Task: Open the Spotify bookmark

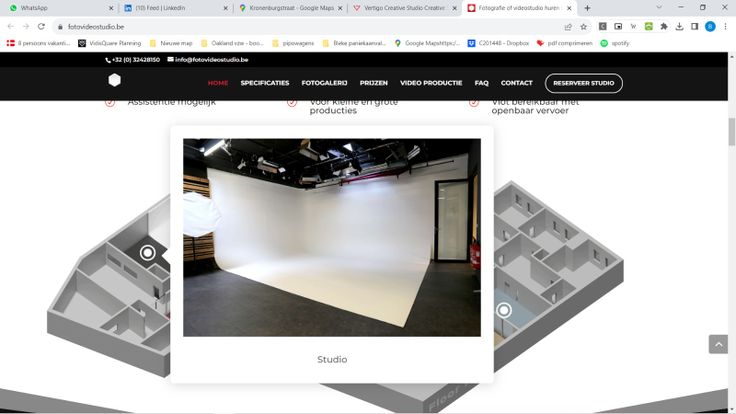Action: (615, 43)
